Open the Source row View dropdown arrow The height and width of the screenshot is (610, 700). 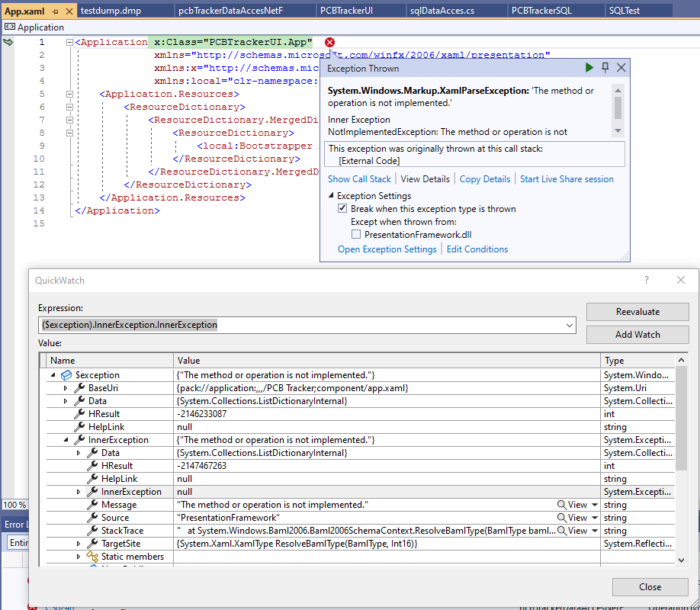tap(594, 518)
